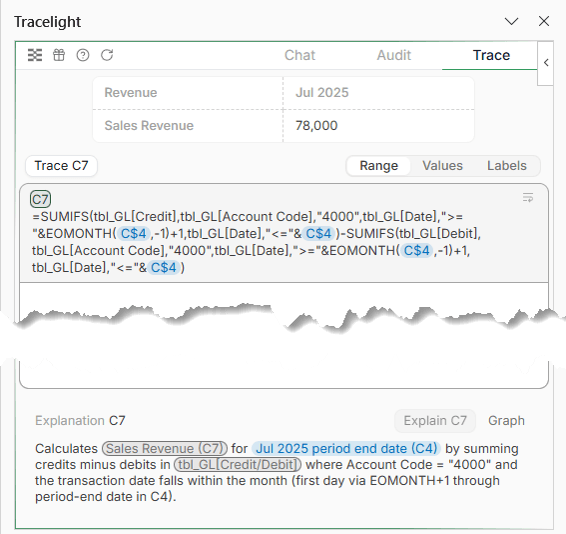Image resolution: width=566 pixels, height=534 pixels.
Task: Click C$4 reference before )-SUMIFS
Action: (319, 234)
